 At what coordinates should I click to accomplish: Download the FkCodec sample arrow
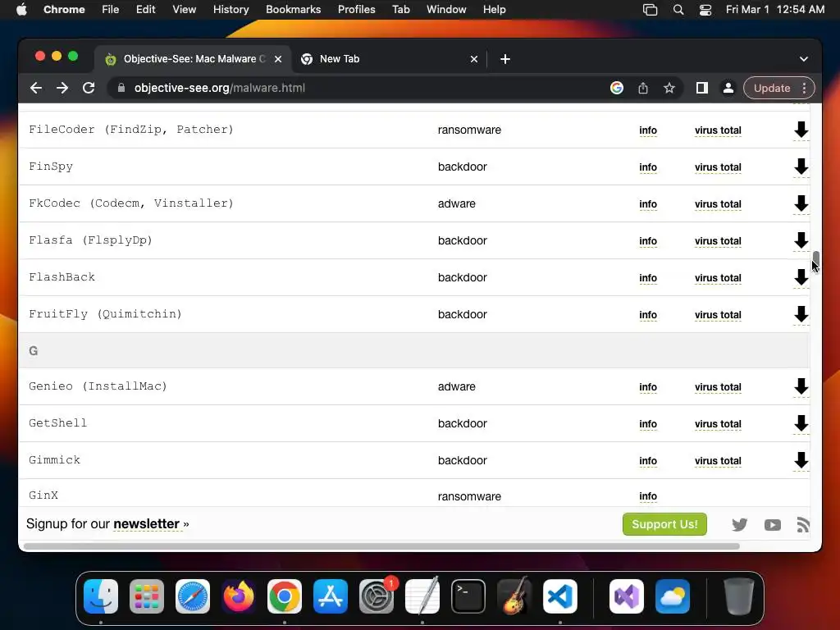point(801,203)
